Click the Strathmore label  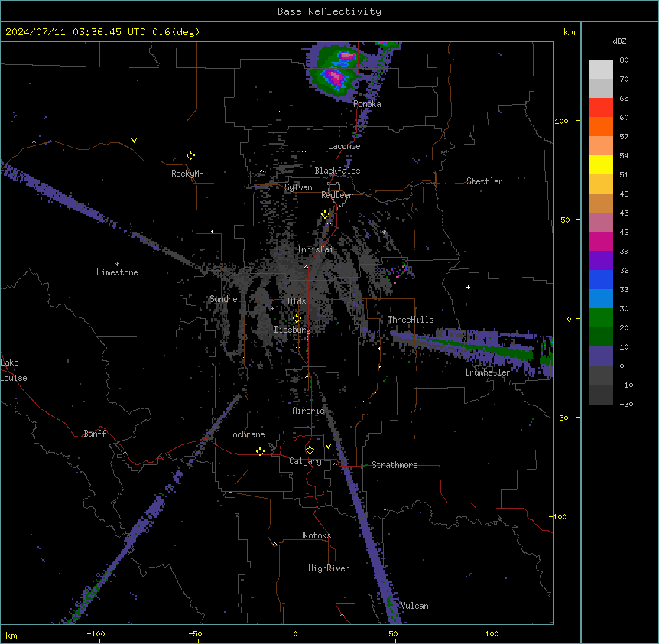(394, 465)
